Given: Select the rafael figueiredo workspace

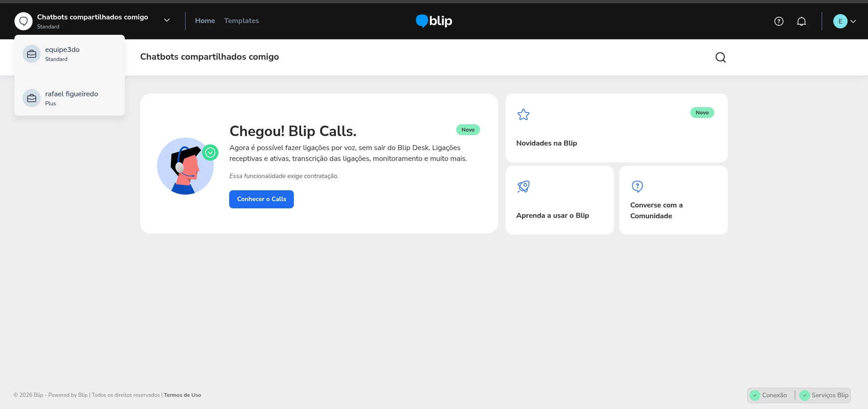Looking at the screenshot, I should [70, 98].
